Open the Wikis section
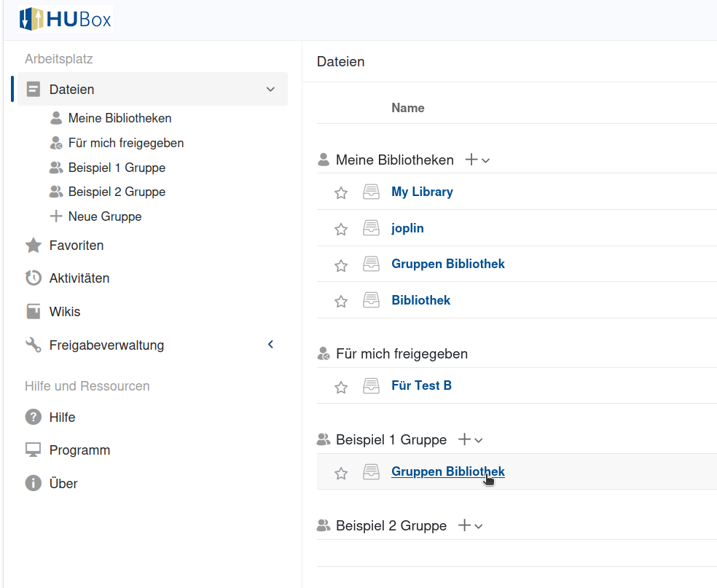717x588 pixels. click(65, 312)
